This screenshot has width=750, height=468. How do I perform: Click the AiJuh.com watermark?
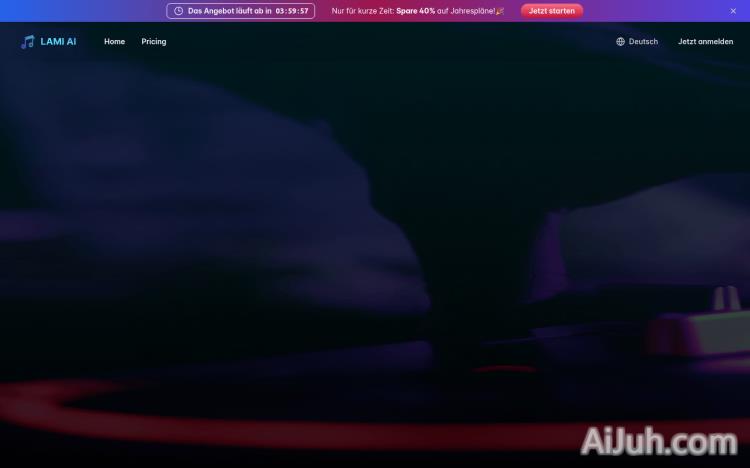pyautogui.click(x=659, y=441)
